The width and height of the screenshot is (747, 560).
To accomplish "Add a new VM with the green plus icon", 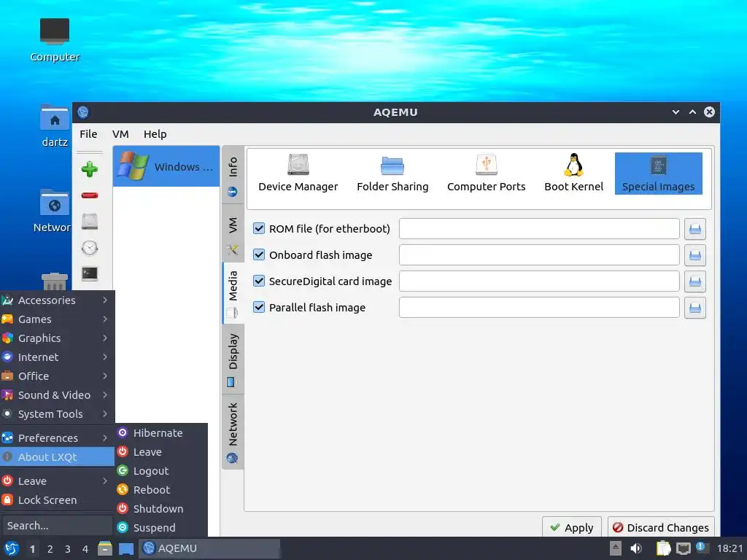I will click(x=90, y=169).
